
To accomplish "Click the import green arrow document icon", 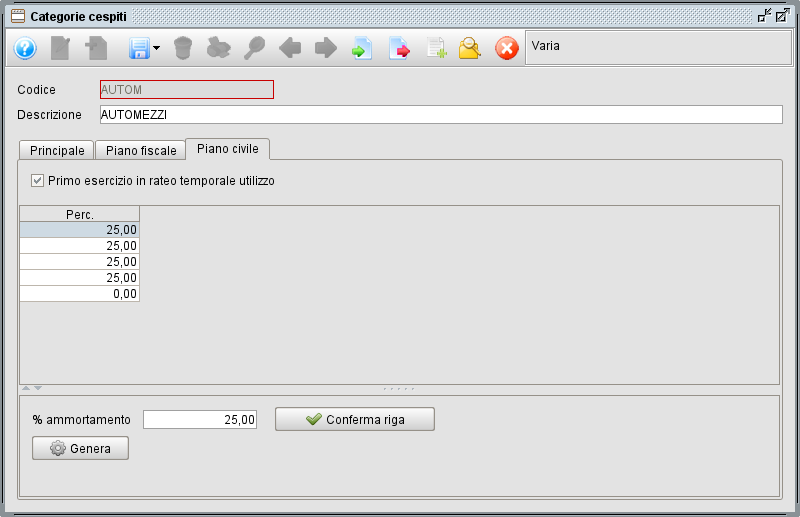I will [362, 48].
